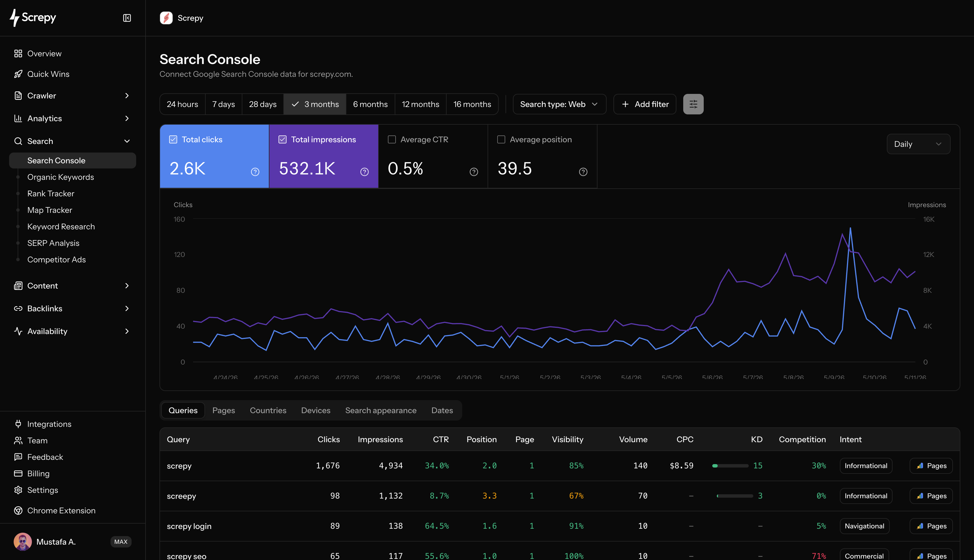Enable the Average CTR checkbox
This screenshot has height=560, width=974.
coord(392,140)
